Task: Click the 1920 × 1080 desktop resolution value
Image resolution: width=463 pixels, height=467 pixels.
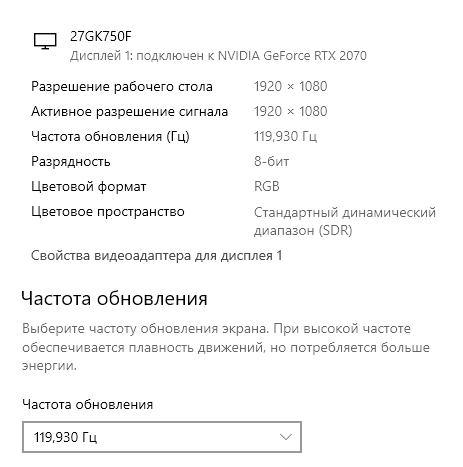Action: click(290, 86)
